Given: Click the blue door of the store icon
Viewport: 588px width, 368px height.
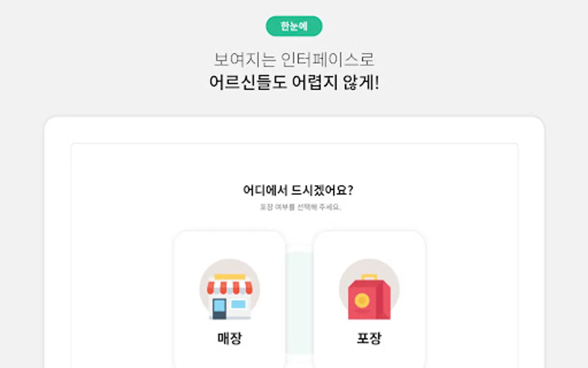Looking at the screenshot, I should tap(219, 308).
